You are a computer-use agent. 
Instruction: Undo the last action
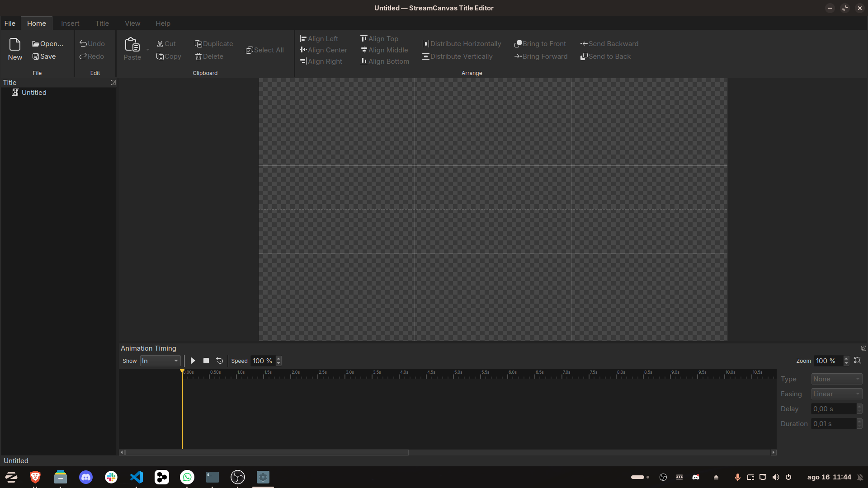click(x=92, y=44)
